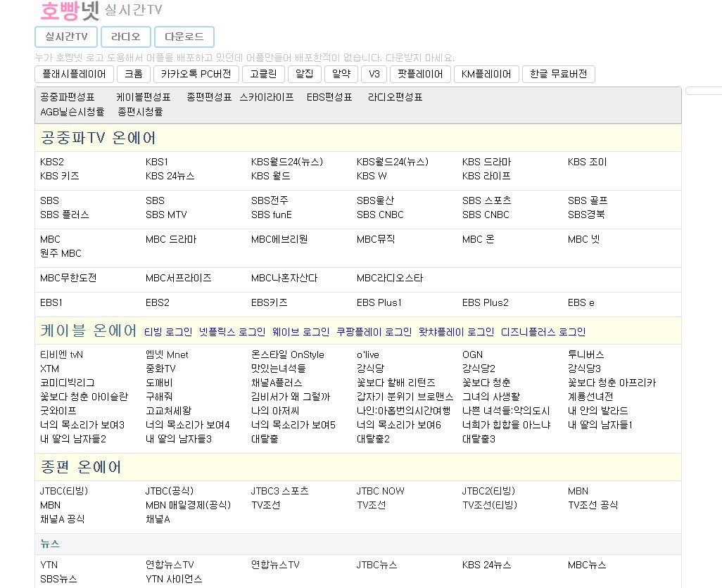Image resolution: width=722 pixels, height=588 pixels.
Task: Switch to the 라디오 tab
Action: point(126,37)
